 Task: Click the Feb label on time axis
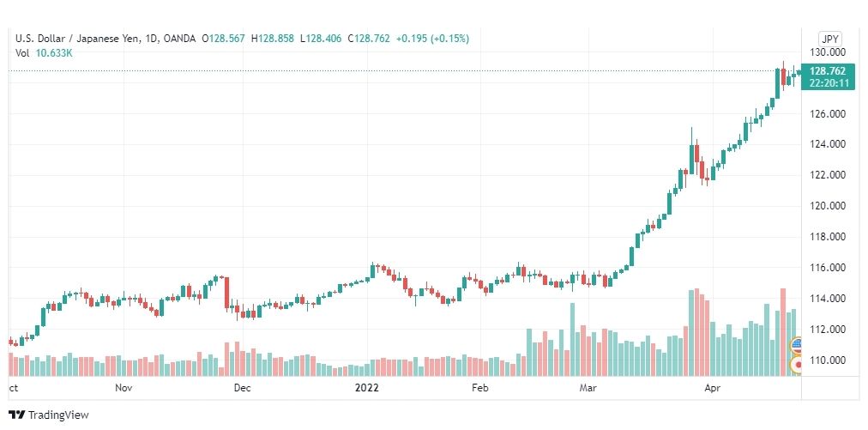tap(480, 388)
